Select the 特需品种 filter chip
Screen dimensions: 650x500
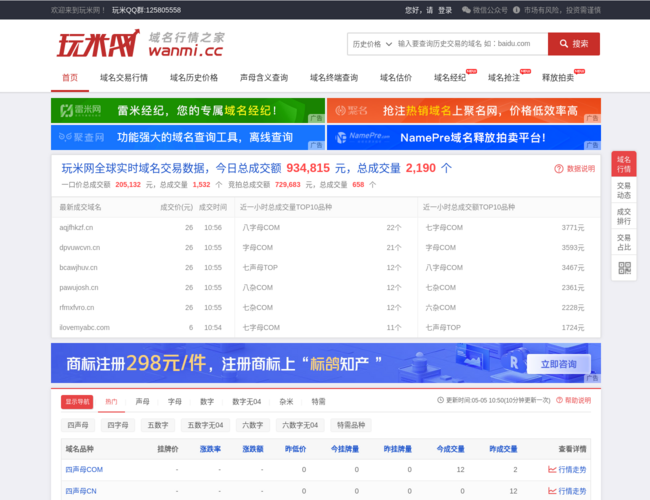tap(351, 425)
